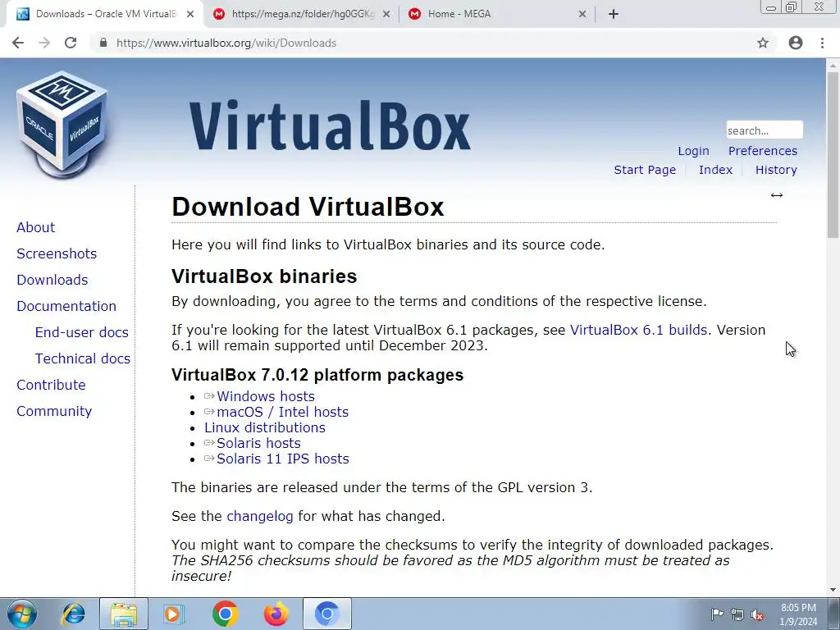Open the Windows Start orb
Screen dimensions: 840x630
[x=22, y=614]
